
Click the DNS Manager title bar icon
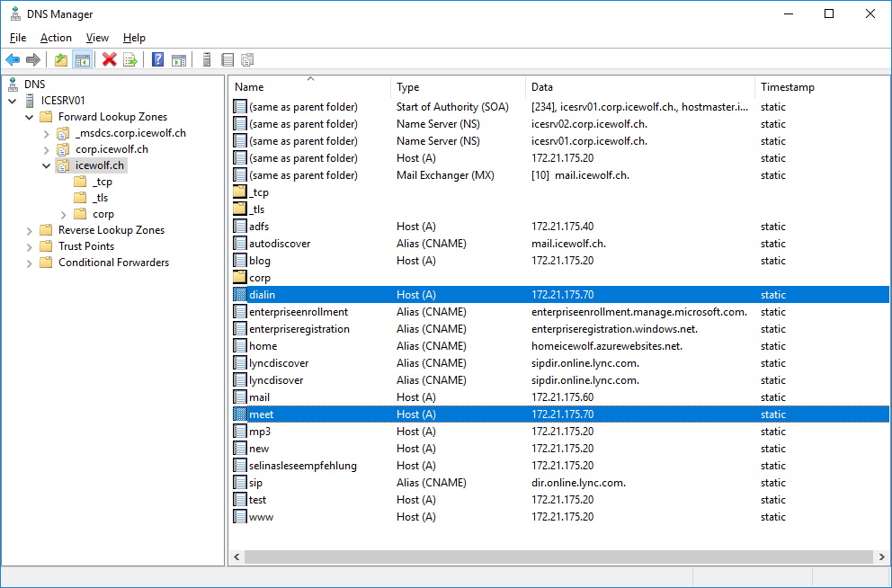tap(15, 14)
